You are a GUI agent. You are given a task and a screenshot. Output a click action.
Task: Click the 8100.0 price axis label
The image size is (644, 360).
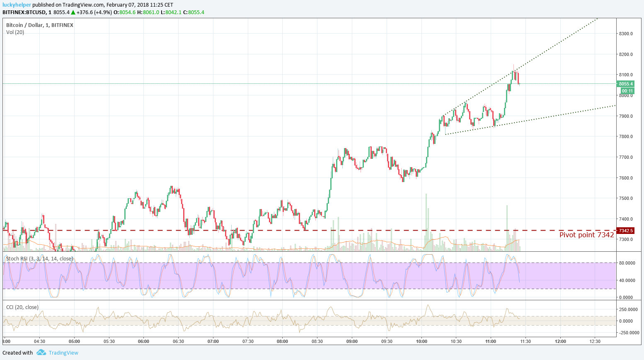tap(626, 75)
